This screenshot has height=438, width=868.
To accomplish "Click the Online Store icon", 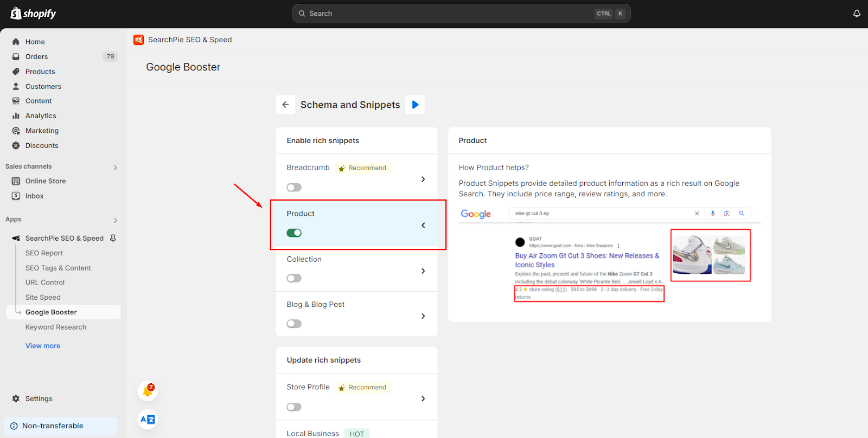I will (x=16, y=181).
